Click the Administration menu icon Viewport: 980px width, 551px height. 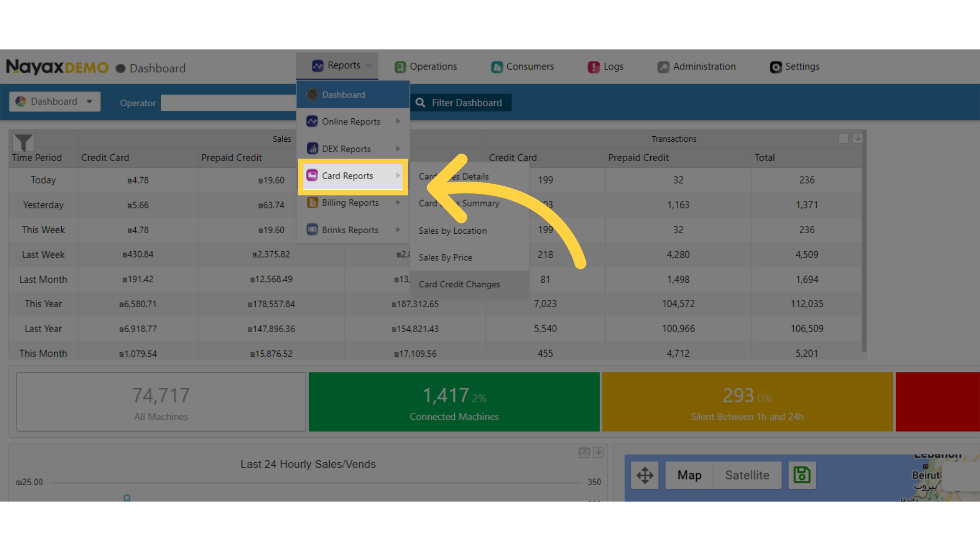click(x=663, y=67)
